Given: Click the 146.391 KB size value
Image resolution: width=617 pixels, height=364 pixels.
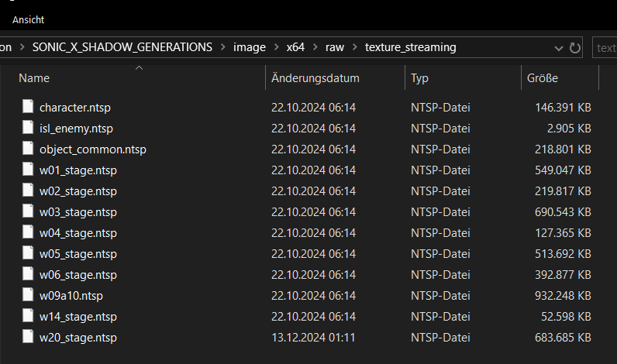Looking at the screenshot, I should 563,108.
